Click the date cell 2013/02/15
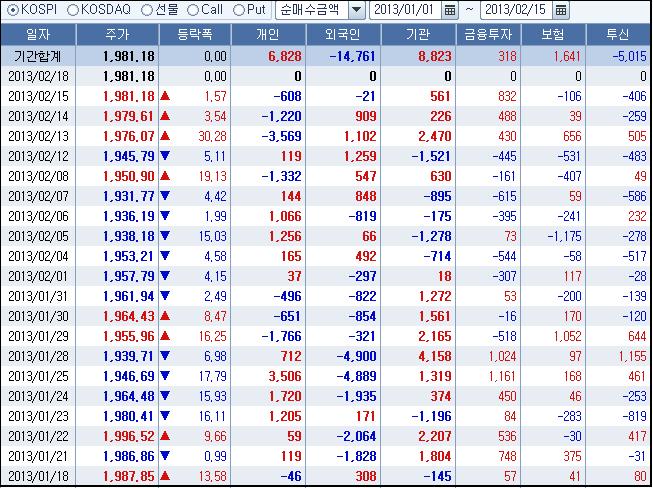The width and height of the screenshot is (653, 488). (38, 97)
